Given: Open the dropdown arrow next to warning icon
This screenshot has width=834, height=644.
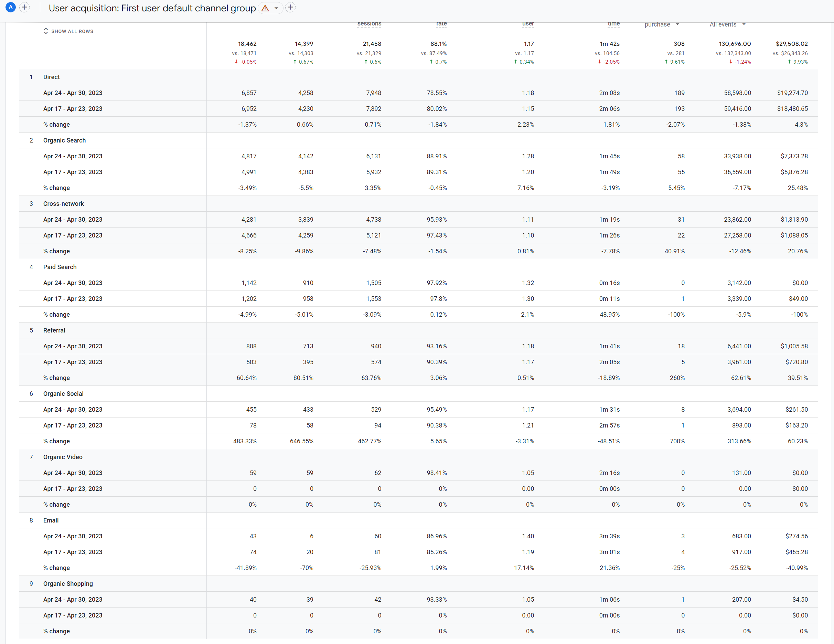Looking at the screenshot, I should (276, 8).
